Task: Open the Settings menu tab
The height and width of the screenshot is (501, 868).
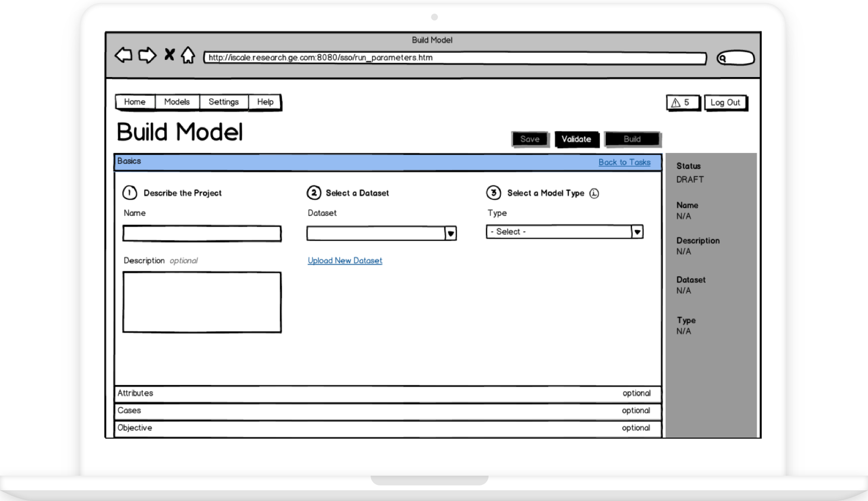Action: [x=224, y=102]
